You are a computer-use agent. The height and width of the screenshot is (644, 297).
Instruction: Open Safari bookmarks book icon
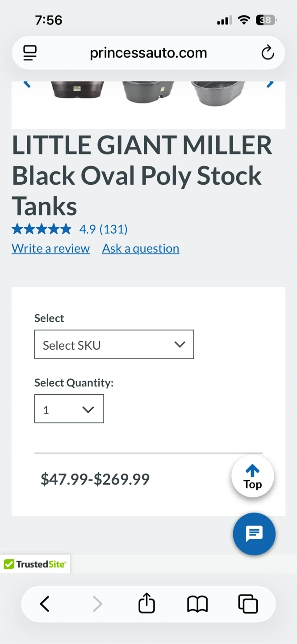(x=197, y=604)
